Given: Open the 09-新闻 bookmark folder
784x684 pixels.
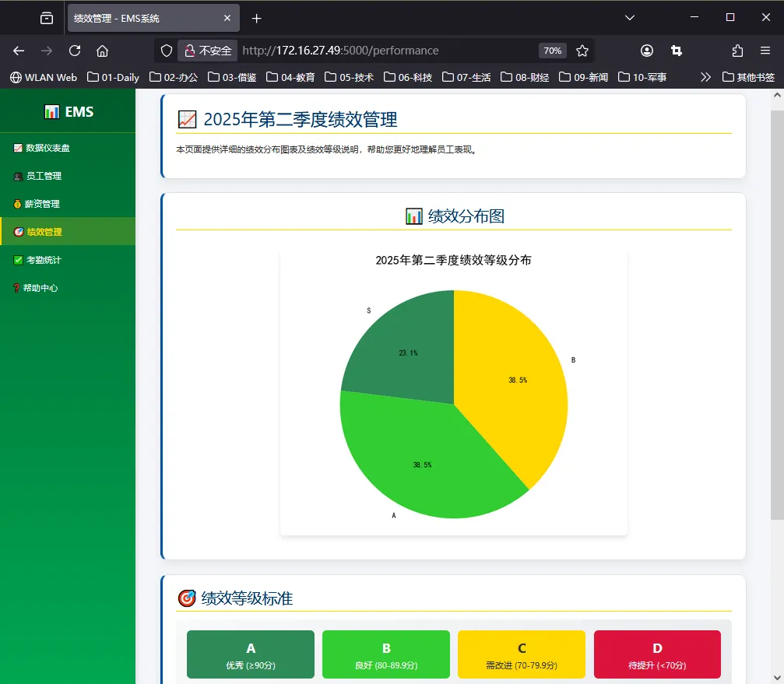Looking at the screenshot, I should 583,78.
